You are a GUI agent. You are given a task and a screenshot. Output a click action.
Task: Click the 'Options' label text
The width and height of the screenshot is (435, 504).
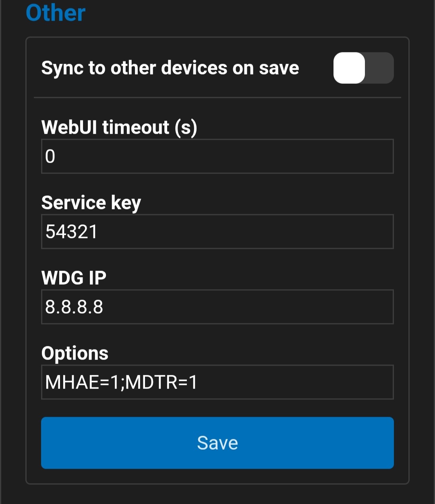(x=75, y=354)
